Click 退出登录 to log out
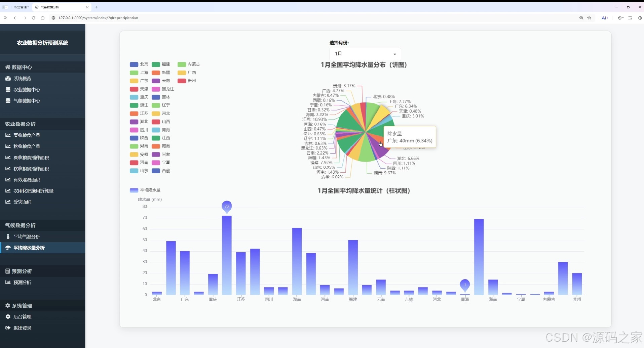 click(x=22, y=328)
